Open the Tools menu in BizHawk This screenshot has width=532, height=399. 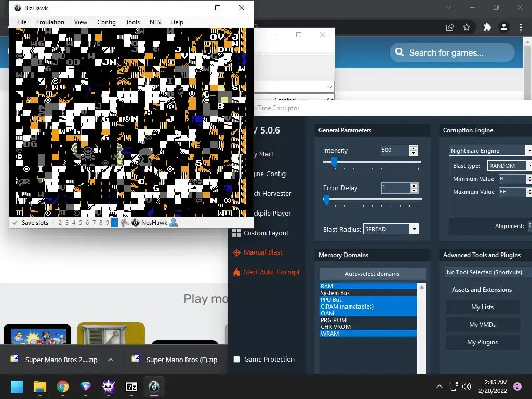tap(132, 22)
